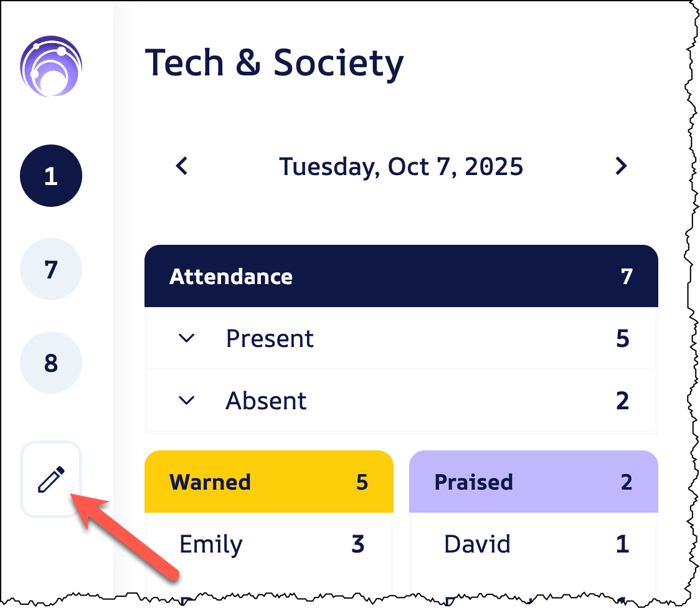Expand the Absent attendance chevron
The image size is (700, 608).
[186, 401]
